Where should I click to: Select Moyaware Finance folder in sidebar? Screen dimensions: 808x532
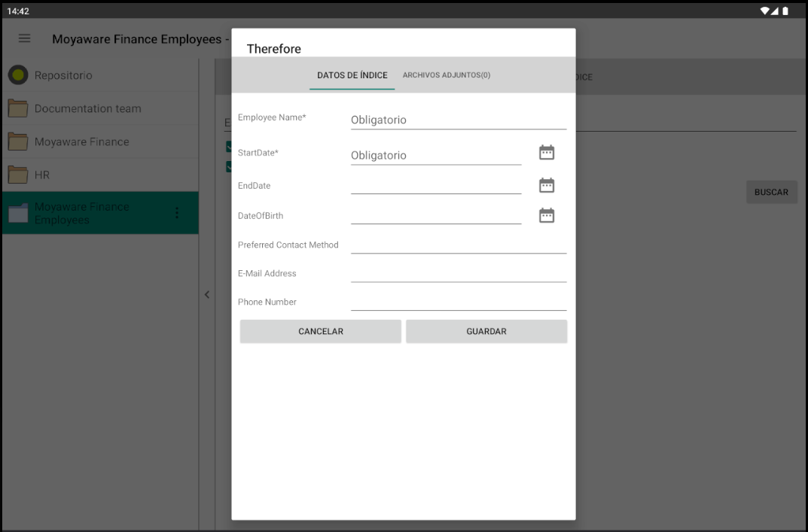coord(81,141)
